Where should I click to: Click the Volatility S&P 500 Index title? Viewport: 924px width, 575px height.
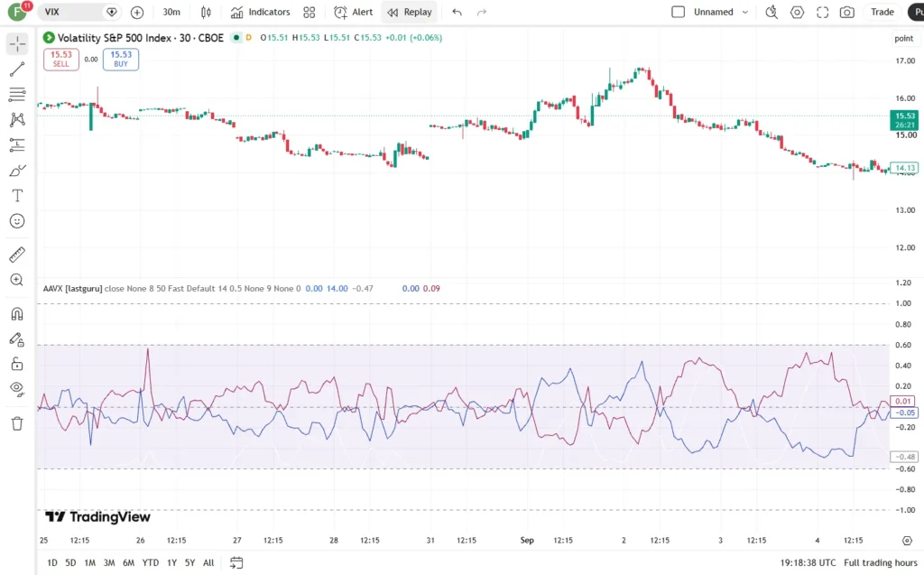coord(140,38)
